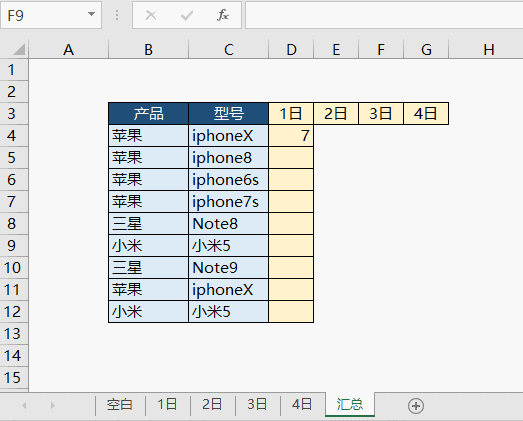
Task: Select the 汇总 sheet tab
Action: pyautogui.click(x=350, y=405)
